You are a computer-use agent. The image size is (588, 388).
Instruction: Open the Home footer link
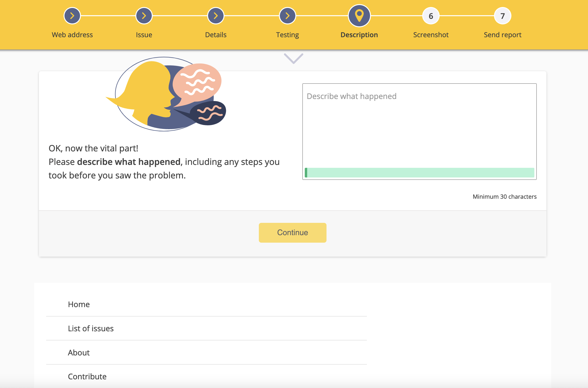click(79, 304)
